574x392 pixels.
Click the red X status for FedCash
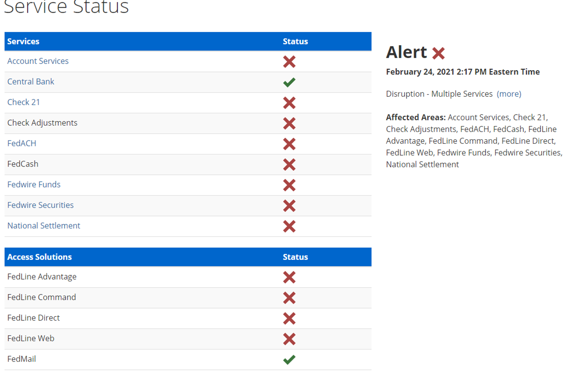(289, 165)
